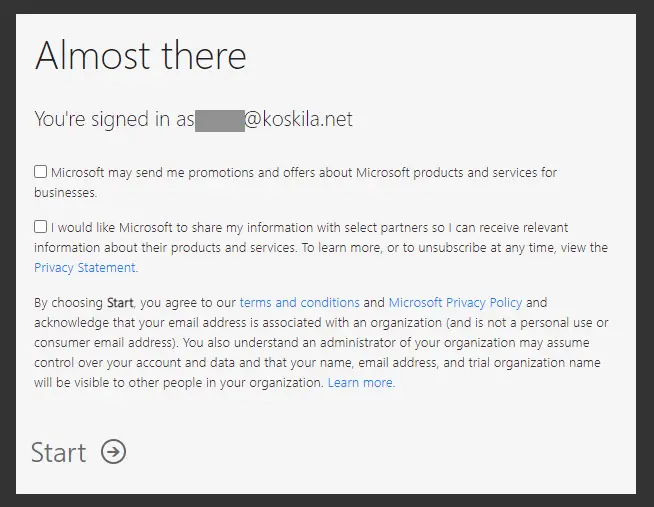Click the "You're signed in as" text
654x507 pixels.
click(x=114, y=120)
